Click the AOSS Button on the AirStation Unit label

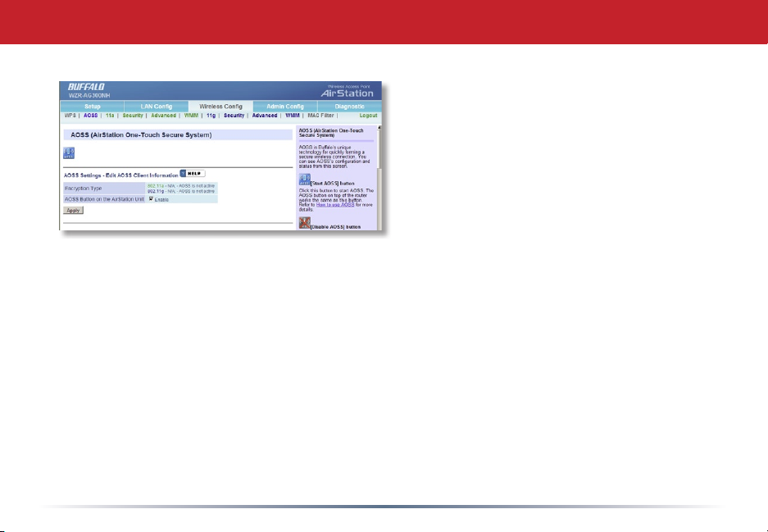coord(104,199)
